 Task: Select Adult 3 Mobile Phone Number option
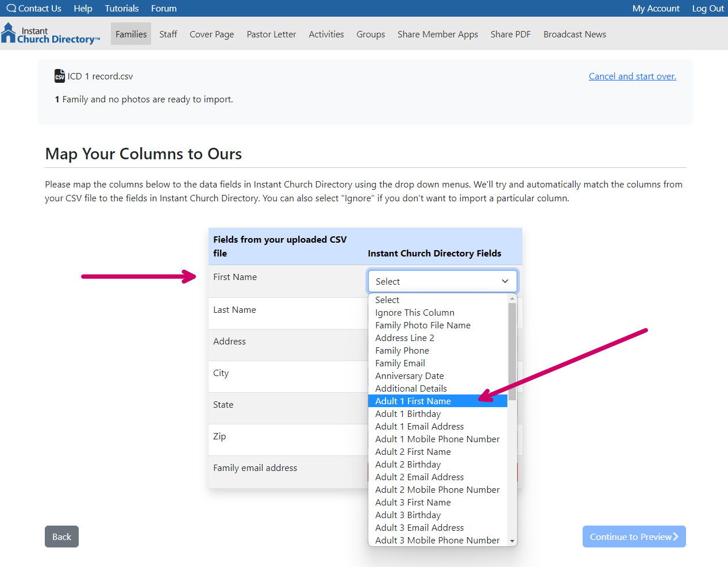tap(438, 540)
